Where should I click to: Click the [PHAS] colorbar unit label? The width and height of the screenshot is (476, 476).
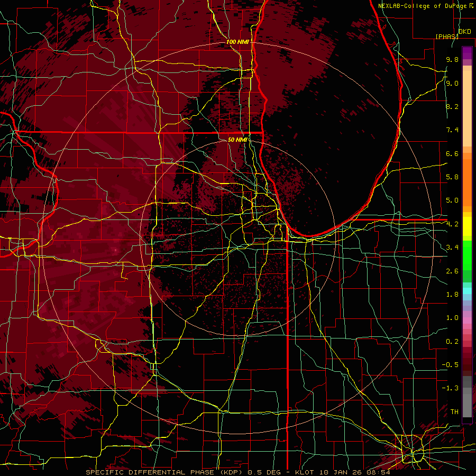point(447,36)
